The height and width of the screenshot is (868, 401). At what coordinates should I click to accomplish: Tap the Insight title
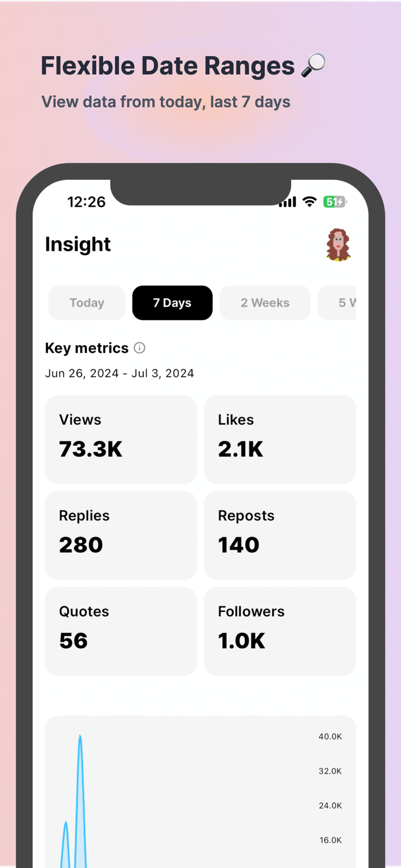pyautogui.click(x=78, y=244)
